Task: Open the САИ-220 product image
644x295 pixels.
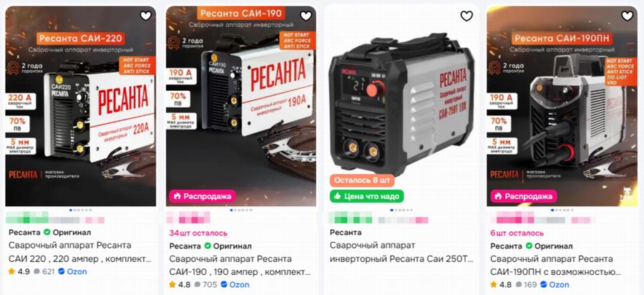Action: click(x=80, y=106)
